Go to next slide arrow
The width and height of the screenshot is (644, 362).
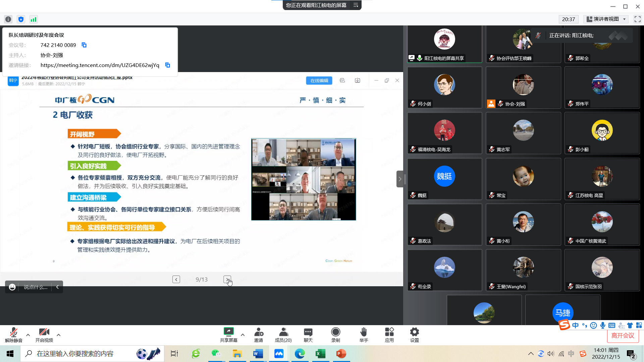pos(227,280)
